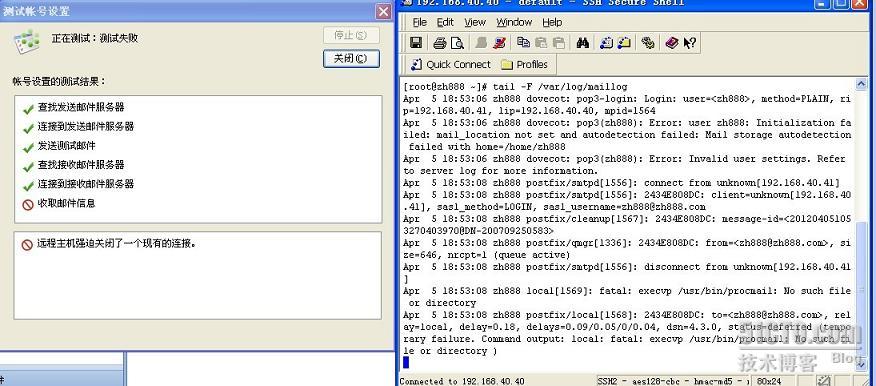Image resolution: width=876 pixels, height=386 pixels.
Task: Click the terminal command line tail -F /var/log/maillog
Action: click(560, 87)
